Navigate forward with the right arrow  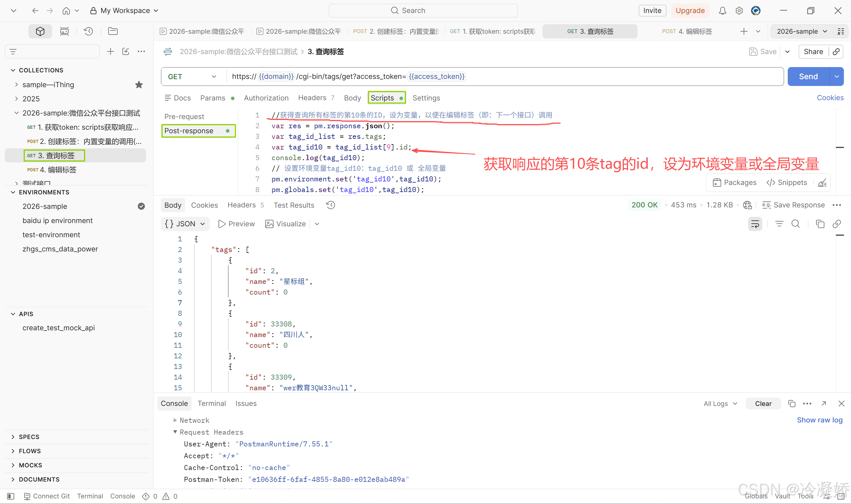[x=50, y=11]
